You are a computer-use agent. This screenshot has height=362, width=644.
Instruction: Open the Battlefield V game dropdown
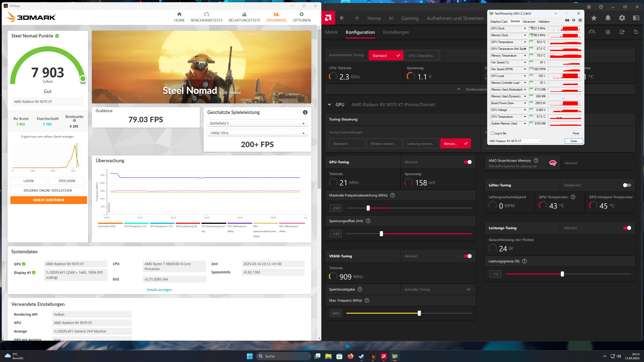point(257,123)
